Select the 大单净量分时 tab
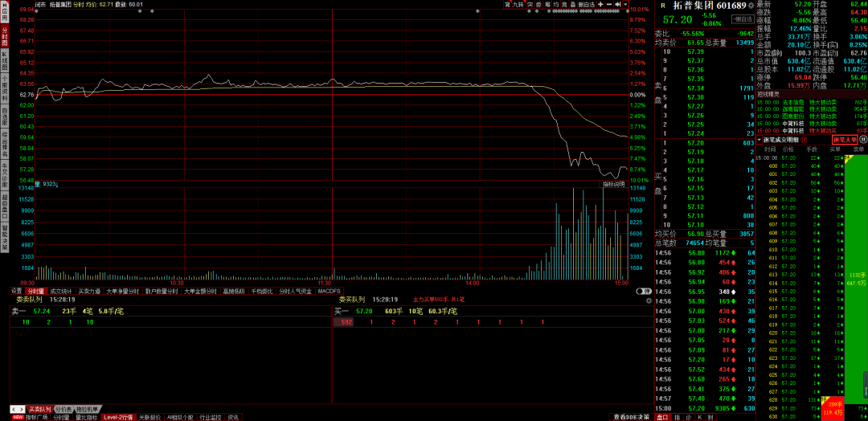 tap(123, 291)
